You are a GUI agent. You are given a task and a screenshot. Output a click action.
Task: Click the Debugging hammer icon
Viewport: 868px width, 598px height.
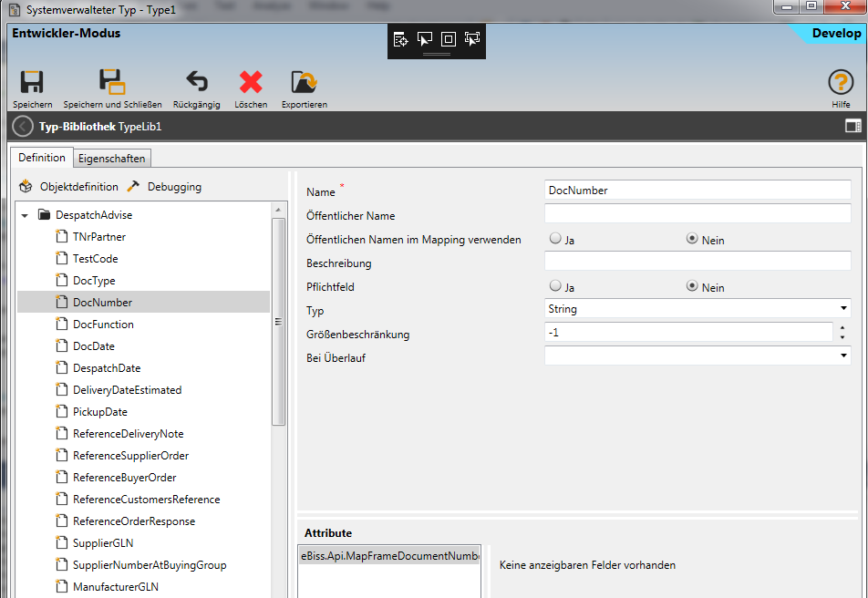(133, 187)
